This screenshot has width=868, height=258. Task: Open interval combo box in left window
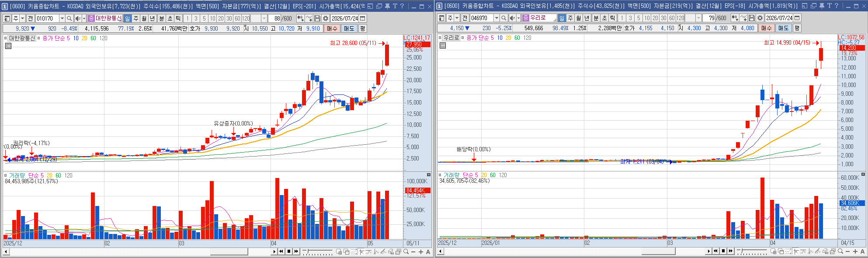point(259,18)
